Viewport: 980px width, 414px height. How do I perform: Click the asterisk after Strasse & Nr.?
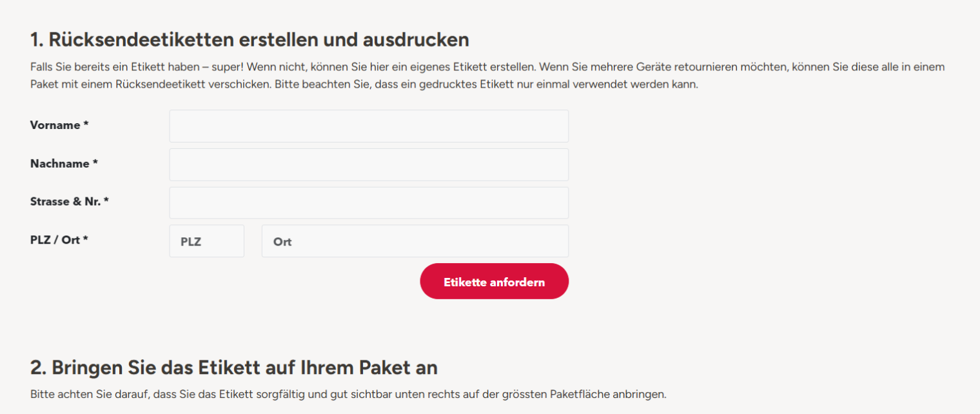coord(106,201)
